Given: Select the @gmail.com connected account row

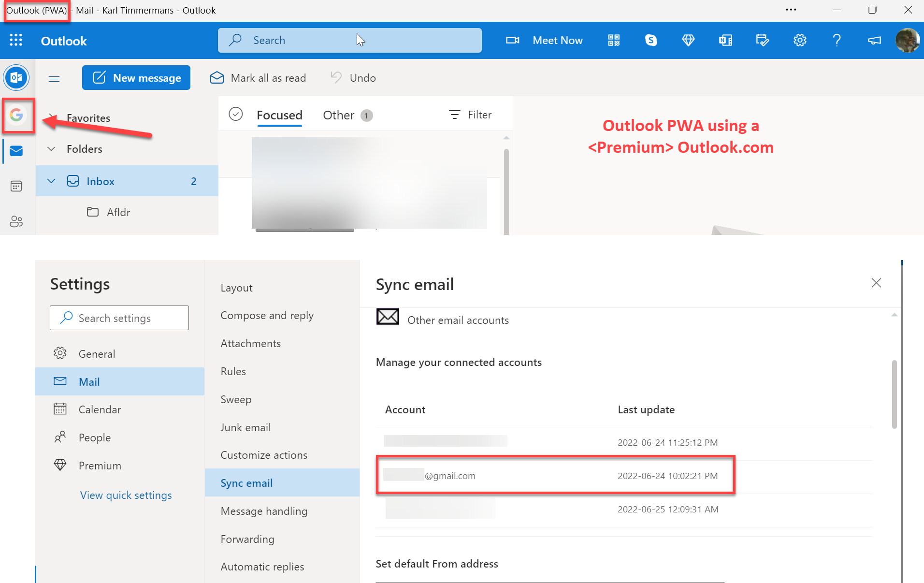Looking at the screenshot, I should (x=623, y=476).
